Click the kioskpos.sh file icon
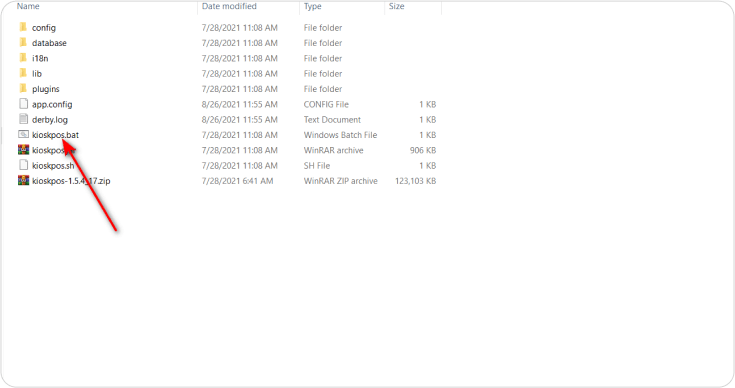This screenshot has height=388, width=735. pos(23,165)
